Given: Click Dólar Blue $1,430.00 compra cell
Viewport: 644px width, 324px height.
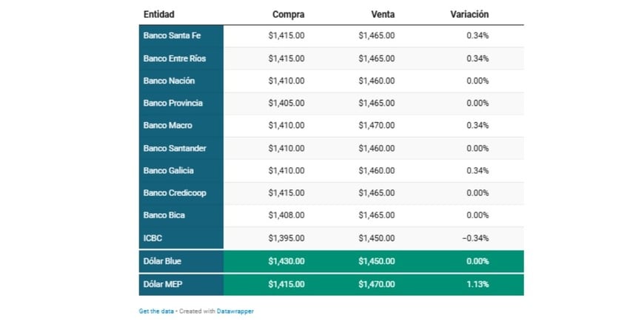Looking at the screenshot, I should pyautogui.click(x=286, y=261).
